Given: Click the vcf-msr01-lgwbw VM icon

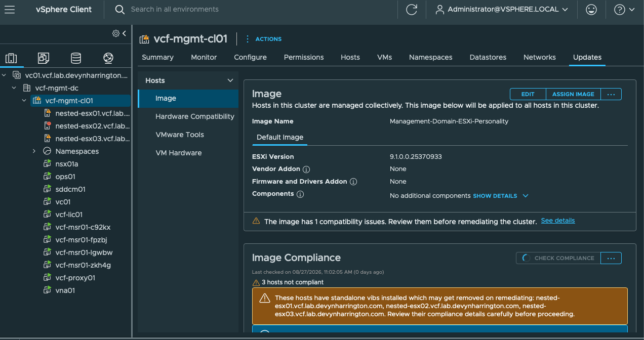Looking at the screenshot, I should [x=48, y=252].
